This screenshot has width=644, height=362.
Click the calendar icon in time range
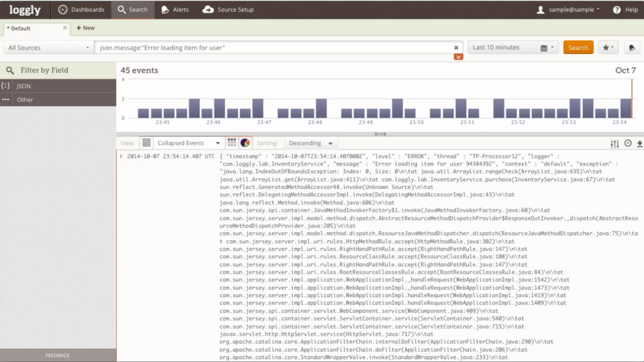[x=544, y=48]
